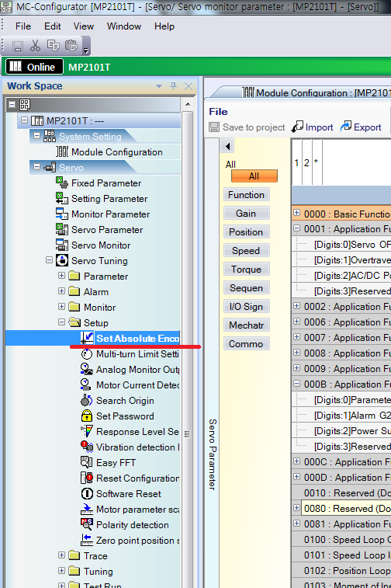Image resolution: width=391 pixels, height=588 pixels.
Task: Select the Speed filter button
Action: coord(247,250)
